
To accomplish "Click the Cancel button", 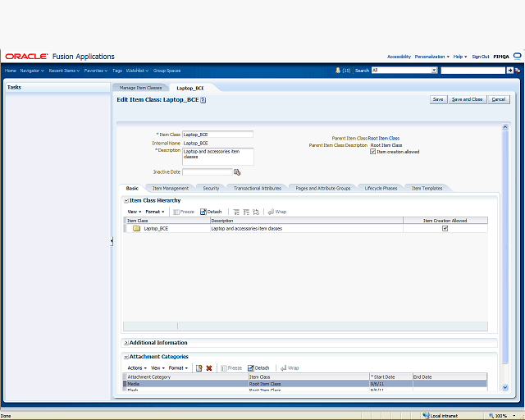I will click(499, 99).
